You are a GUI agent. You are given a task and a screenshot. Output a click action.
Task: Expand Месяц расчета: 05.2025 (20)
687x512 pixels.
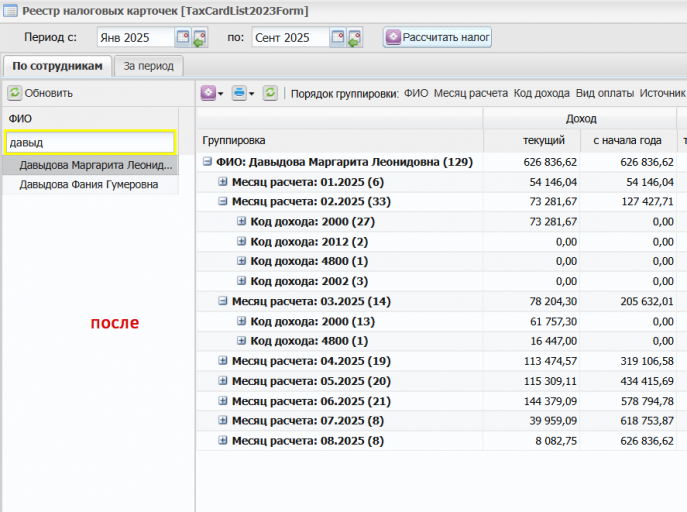click(x=223, y=381)
